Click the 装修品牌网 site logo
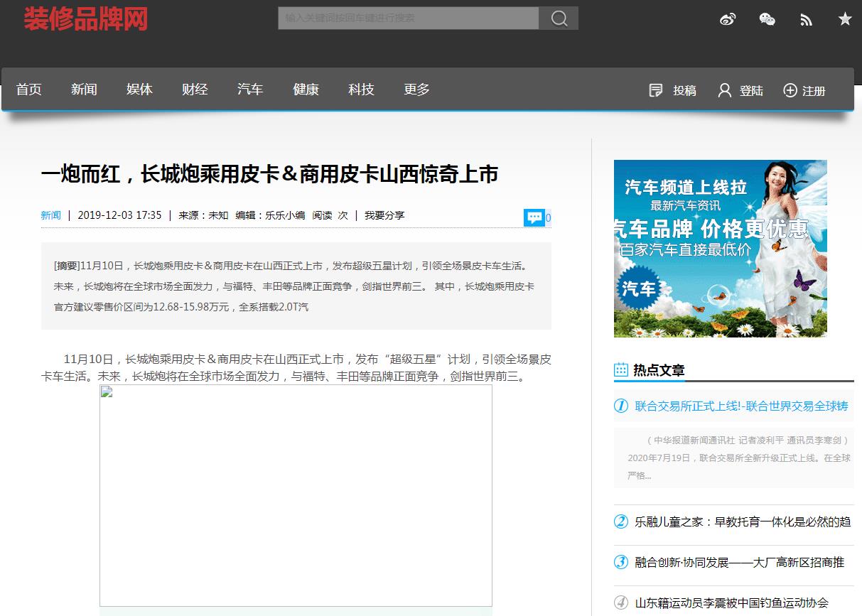 pos(86,19)
